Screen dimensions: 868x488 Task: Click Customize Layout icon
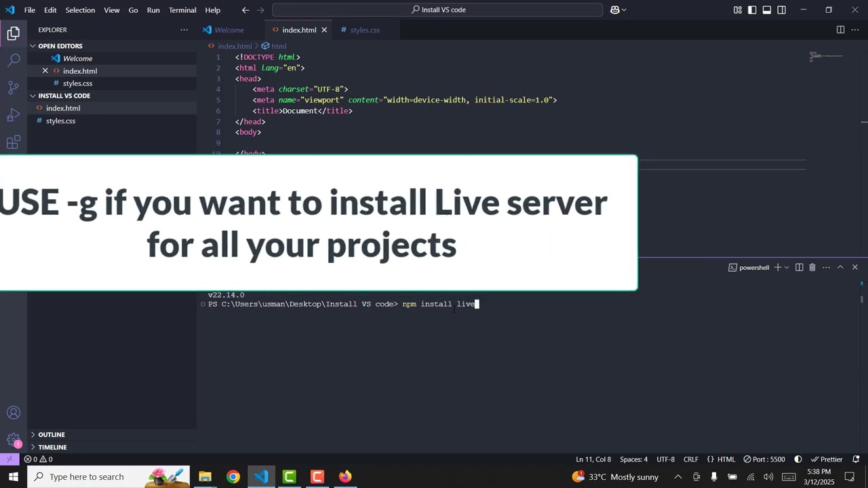coord(738,10)
